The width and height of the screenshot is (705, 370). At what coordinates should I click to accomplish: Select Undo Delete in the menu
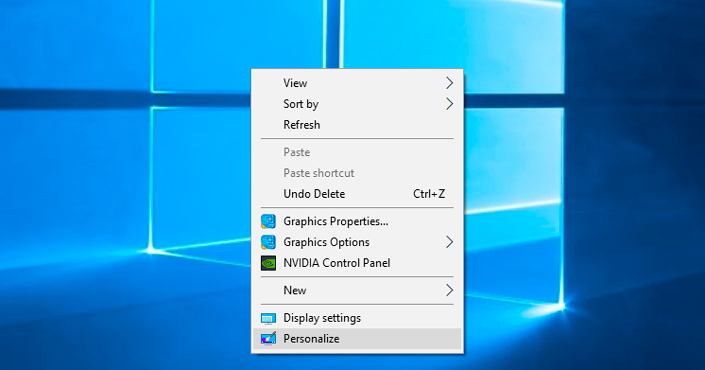coord(357,194)
